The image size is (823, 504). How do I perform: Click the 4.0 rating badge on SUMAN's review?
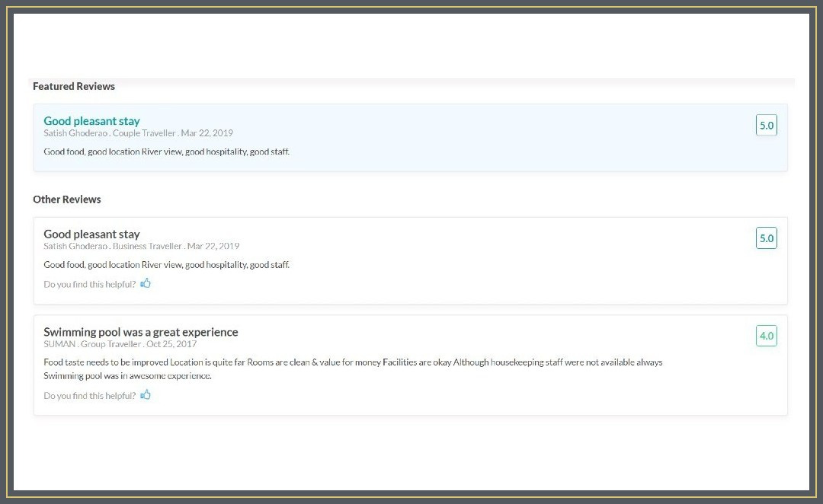(767, 336)
